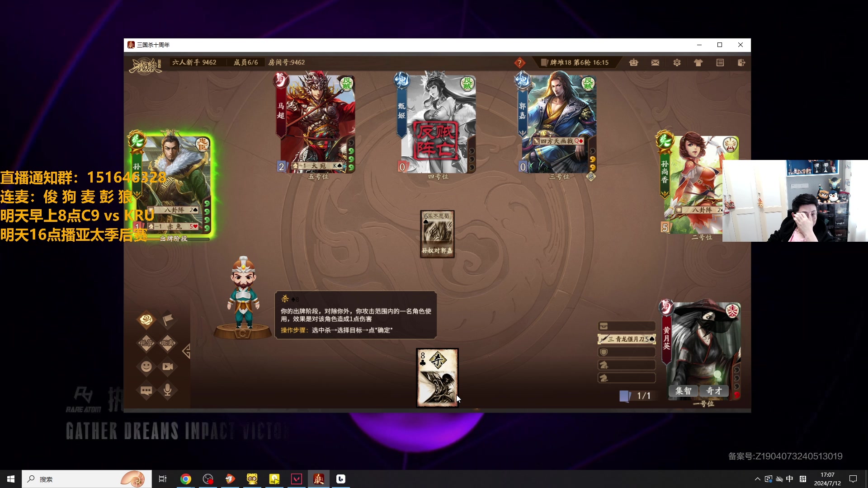Open the emoji smiley panel

click(x=146, y=366)
